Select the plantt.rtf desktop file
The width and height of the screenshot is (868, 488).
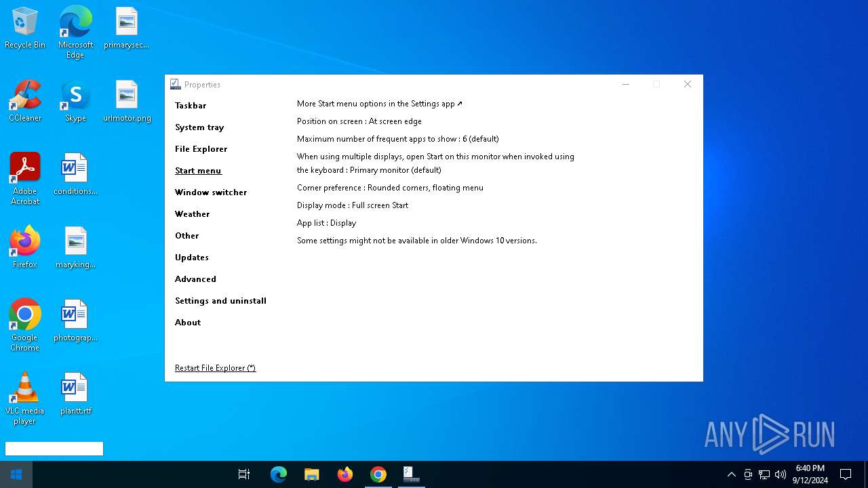[x=75, y=394]
